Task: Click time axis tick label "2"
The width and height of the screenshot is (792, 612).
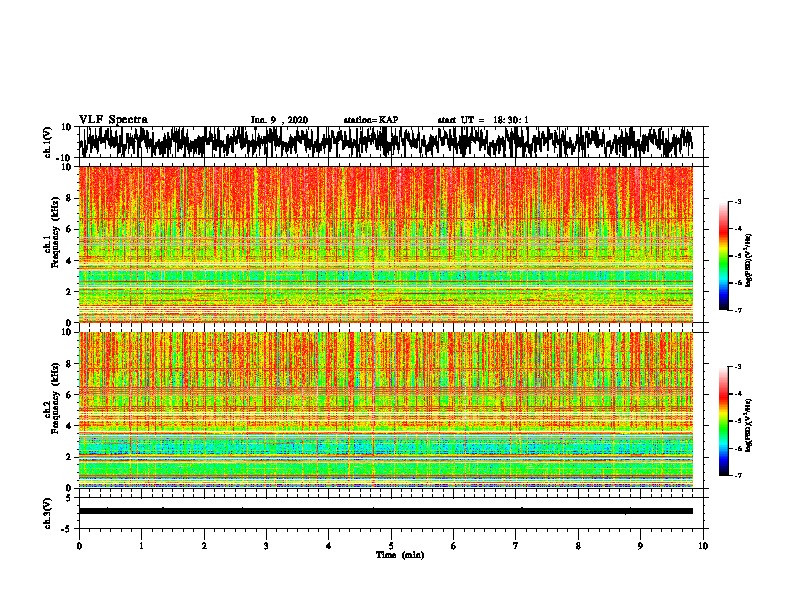Action: click(204, 546)
